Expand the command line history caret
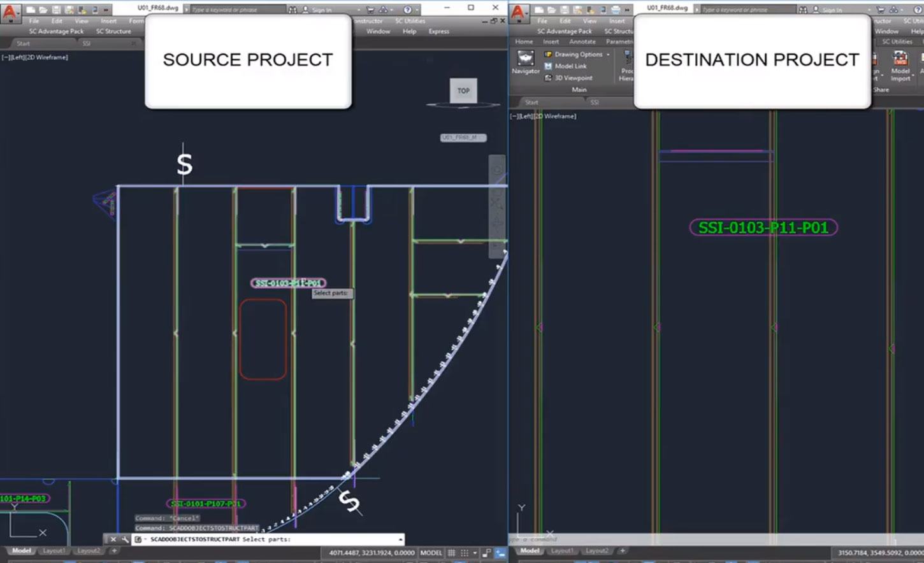The height and width of the screenshot is (563, 924). pyautogui.click(x=400, y=539)
